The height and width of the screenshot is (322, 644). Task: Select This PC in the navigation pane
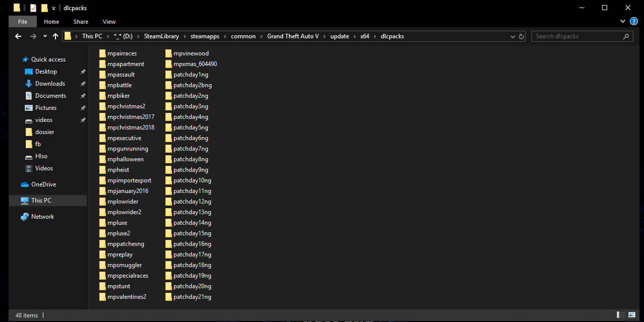tap(48, 201)
